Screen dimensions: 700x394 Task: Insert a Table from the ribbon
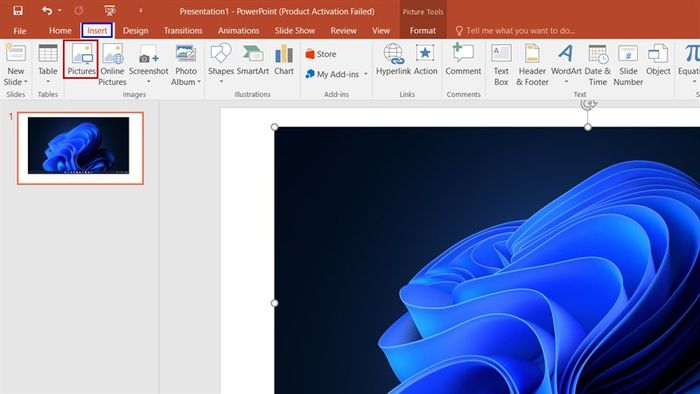click(48, 64)
